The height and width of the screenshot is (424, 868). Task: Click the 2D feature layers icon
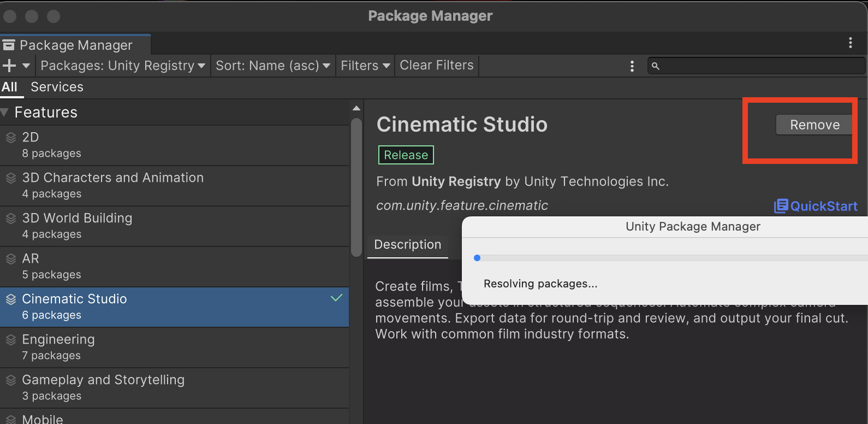pyautogui.click(x=11, y=138)
